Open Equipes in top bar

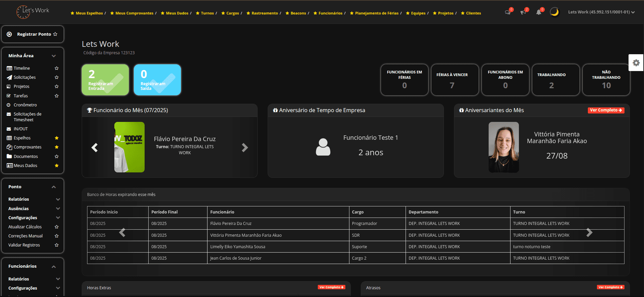pos(416,13)
